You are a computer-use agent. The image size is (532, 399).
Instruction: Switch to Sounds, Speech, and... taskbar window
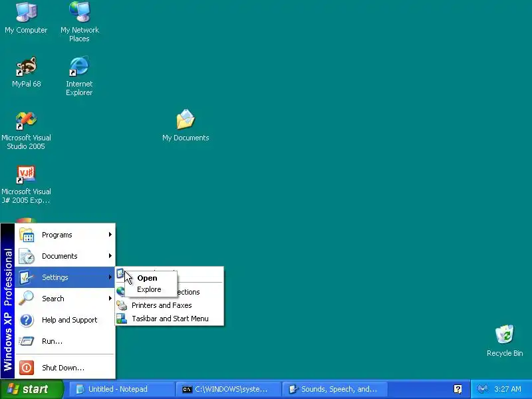[334, 389]
